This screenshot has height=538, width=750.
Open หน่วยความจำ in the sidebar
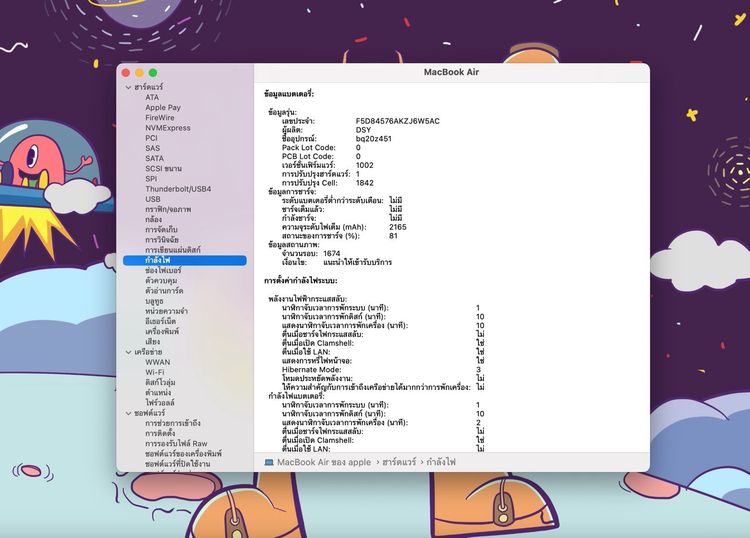(x=166, y=311)
